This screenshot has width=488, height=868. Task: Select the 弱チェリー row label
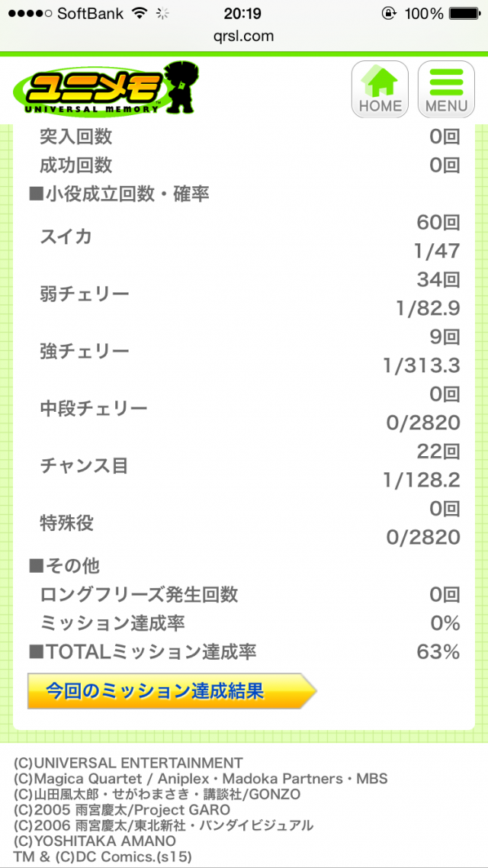tap(85, 294)
